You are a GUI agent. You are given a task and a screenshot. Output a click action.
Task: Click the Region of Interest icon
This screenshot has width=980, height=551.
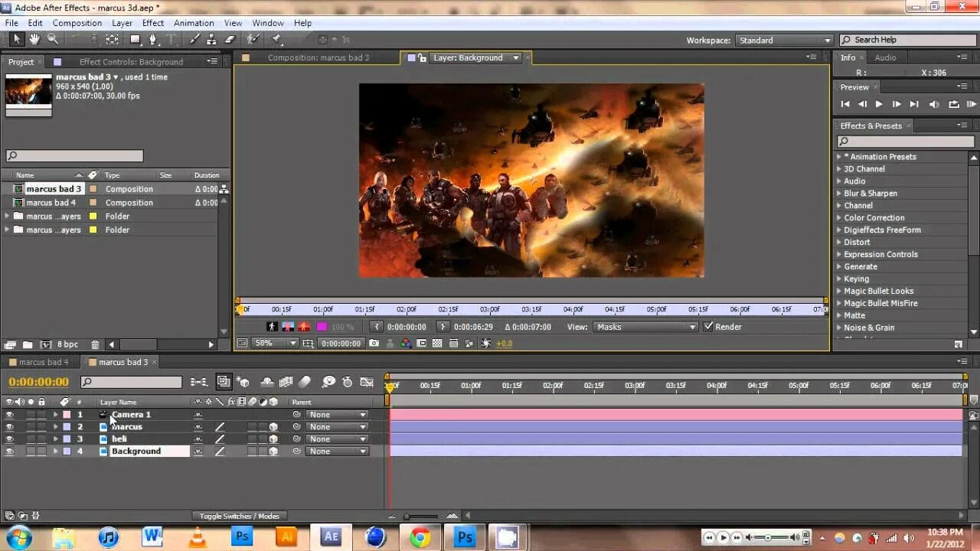pos(421,344)
